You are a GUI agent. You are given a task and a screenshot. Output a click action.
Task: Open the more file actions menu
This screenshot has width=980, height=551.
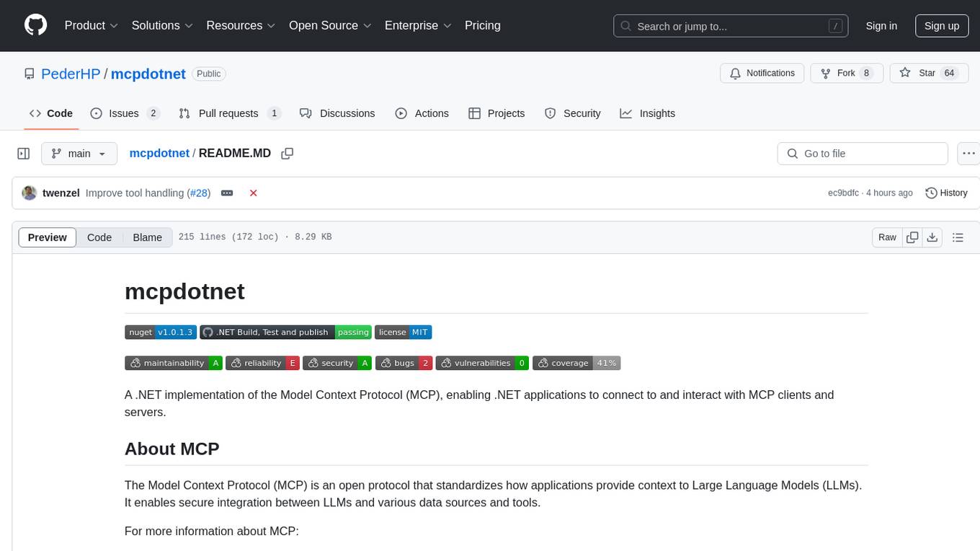[x=968, y=154]
